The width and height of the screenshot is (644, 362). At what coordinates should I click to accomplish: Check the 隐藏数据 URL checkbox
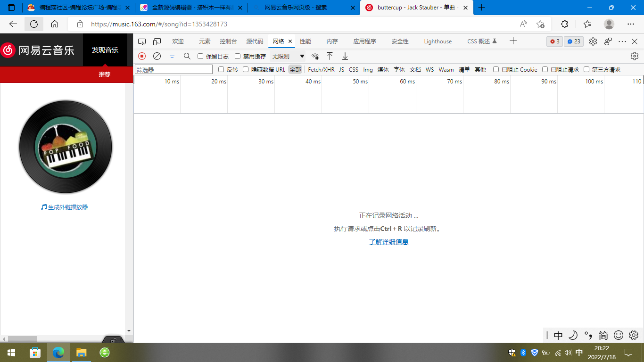(246, 69)
